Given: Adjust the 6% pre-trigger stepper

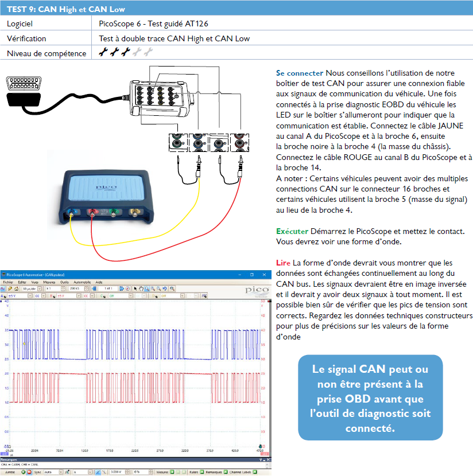Looking at the screenshot, I should [x=150, y=472].
